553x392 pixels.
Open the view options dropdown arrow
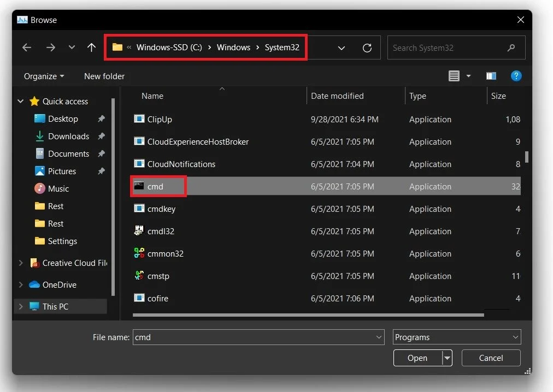[468, 76]
